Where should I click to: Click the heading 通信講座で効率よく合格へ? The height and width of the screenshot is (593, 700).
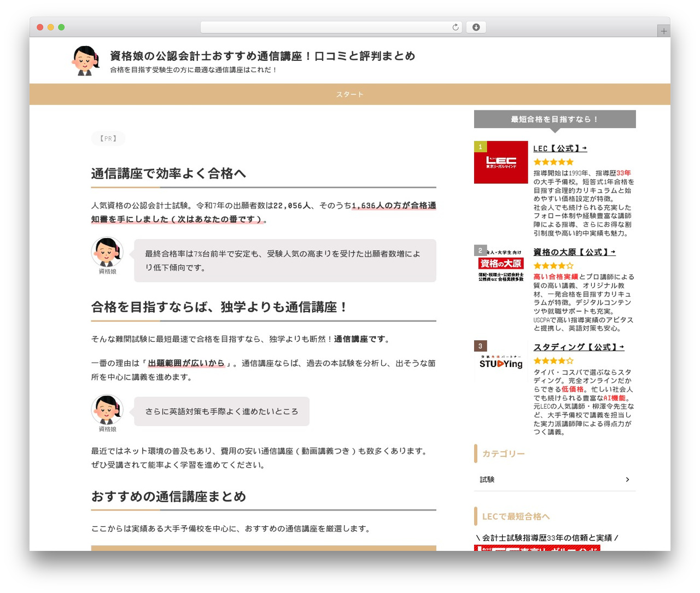(x=168, y=174)
